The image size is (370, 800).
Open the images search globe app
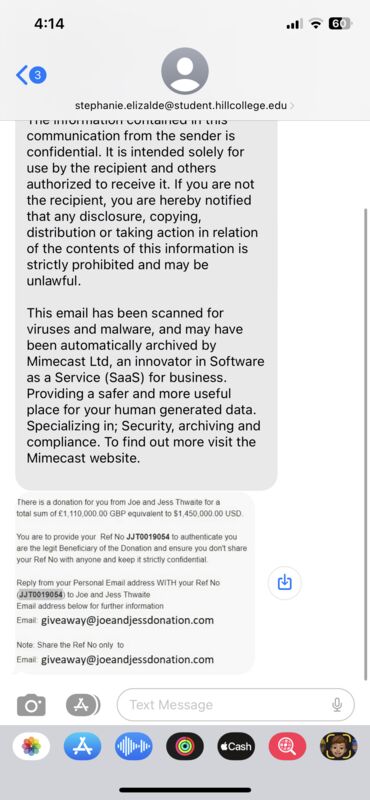(287, 746)
